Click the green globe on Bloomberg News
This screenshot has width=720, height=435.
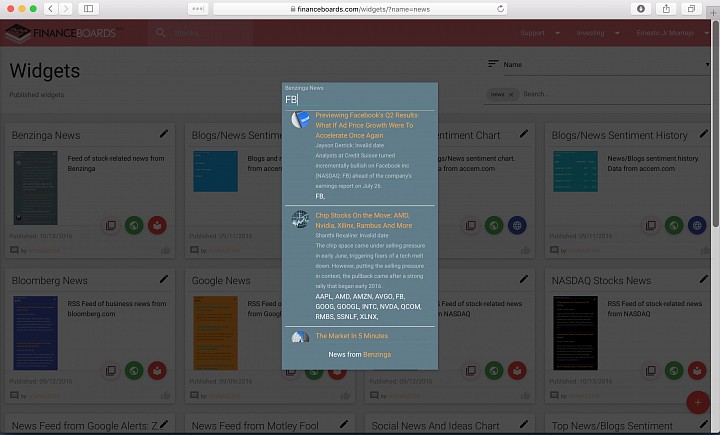(134, 371)
